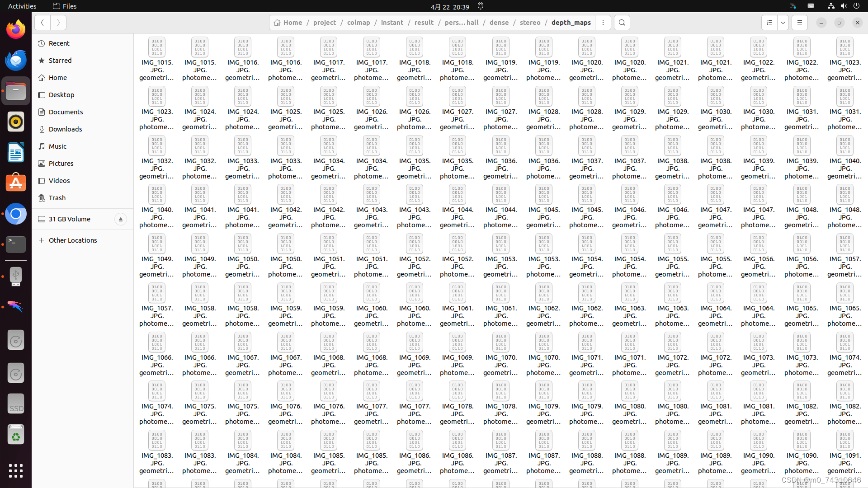Open the Files app menu in top bar
Viewport: 868px width, 488px height.
pyautogui.click(x=65, y=6)
